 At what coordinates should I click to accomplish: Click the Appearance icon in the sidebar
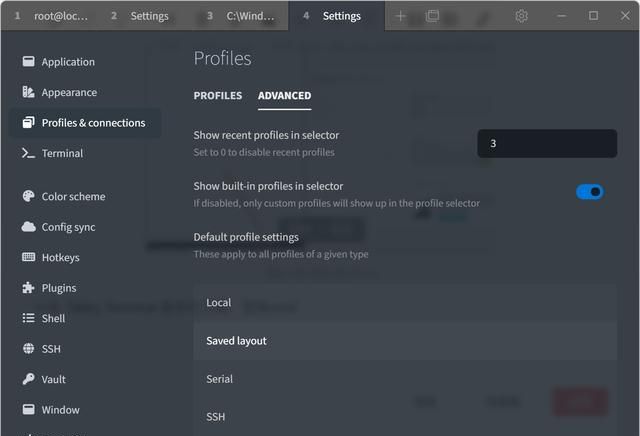tap(29, 92)
